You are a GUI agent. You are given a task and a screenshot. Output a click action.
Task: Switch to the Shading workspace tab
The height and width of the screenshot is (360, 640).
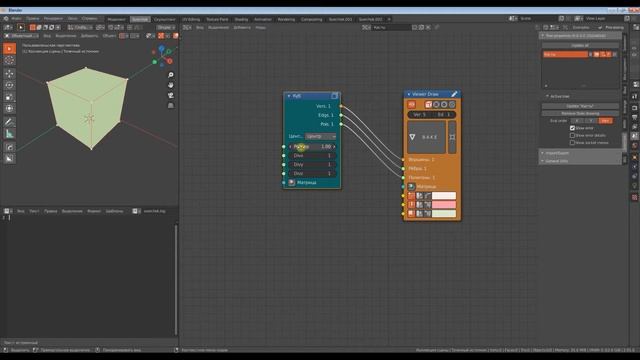tap(241, 19)
